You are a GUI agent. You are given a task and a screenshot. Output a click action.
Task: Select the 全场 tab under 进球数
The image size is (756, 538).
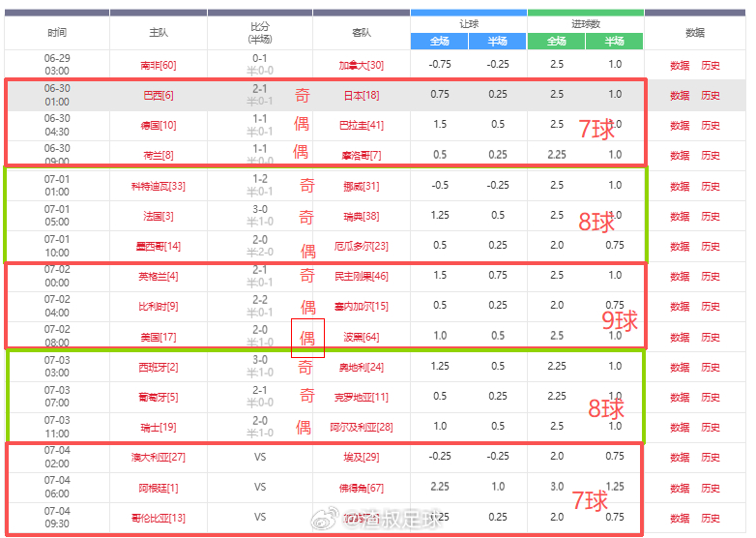557,42
